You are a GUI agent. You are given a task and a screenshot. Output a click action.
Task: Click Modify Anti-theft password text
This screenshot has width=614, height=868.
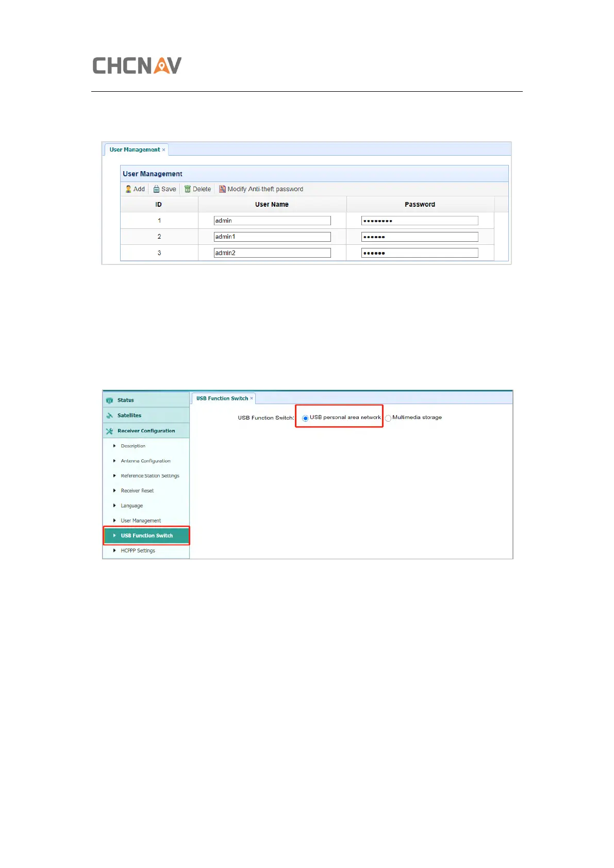tap(265, 189)
